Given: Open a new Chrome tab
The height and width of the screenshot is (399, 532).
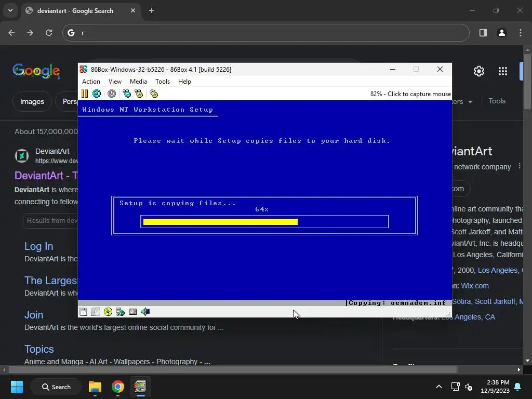Looking at the screenshot, I should (152, 10).
